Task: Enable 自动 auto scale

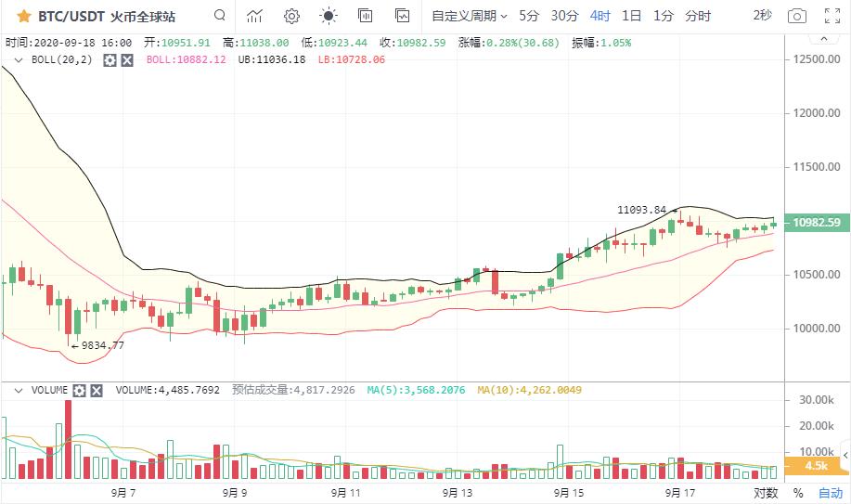Action: click(x=831, y=493)
